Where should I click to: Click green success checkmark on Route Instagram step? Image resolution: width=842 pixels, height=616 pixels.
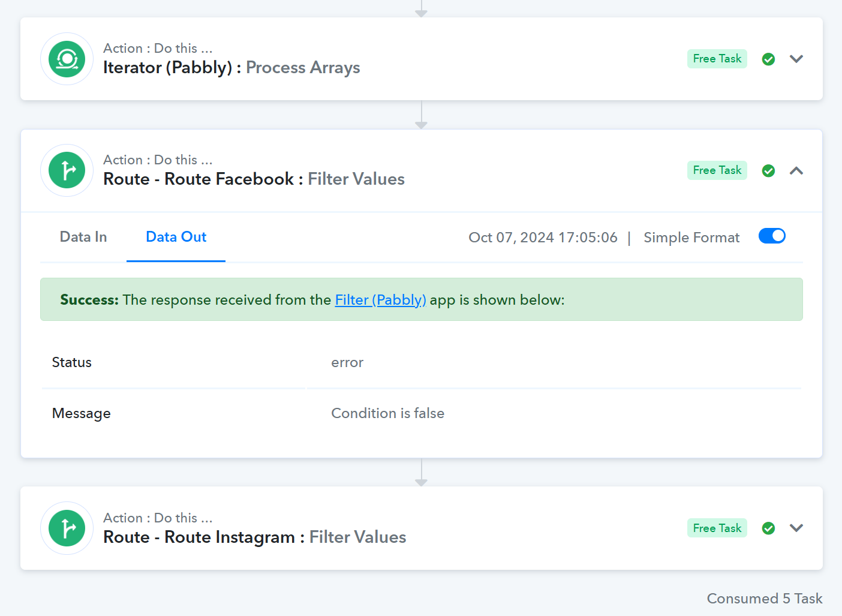[x=768, y=528]
